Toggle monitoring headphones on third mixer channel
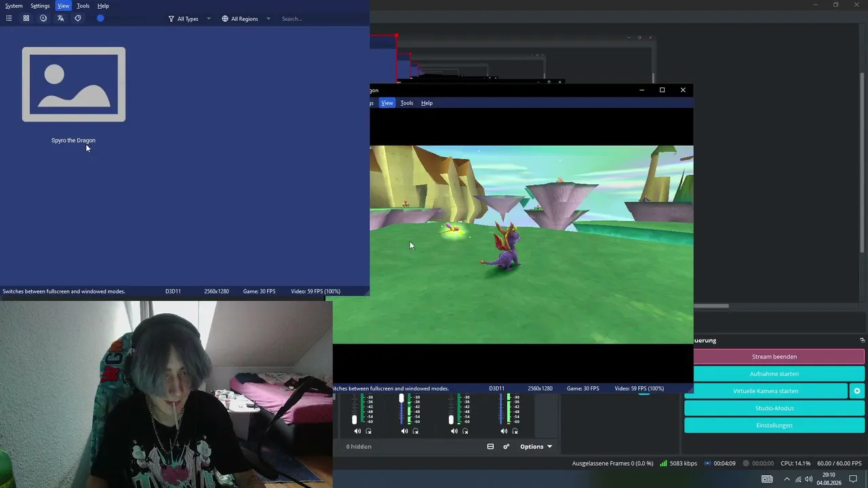 tap(466, 431)
